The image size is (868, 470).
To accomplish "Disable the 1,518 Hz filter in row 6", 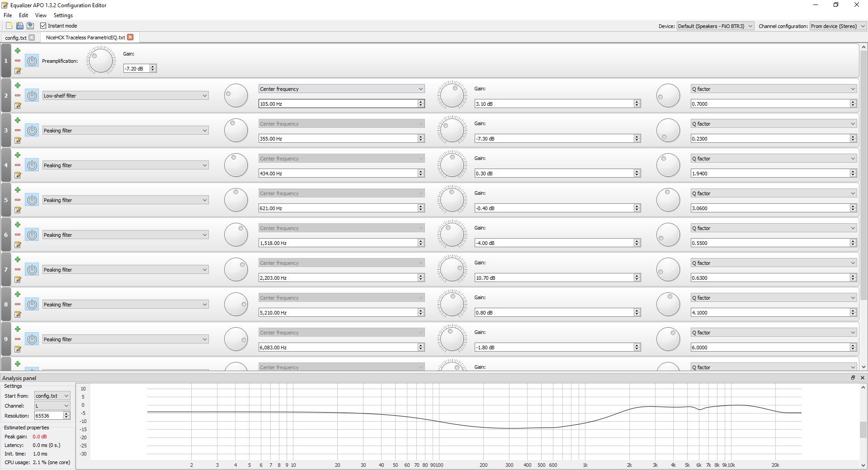I will point(32,235).
